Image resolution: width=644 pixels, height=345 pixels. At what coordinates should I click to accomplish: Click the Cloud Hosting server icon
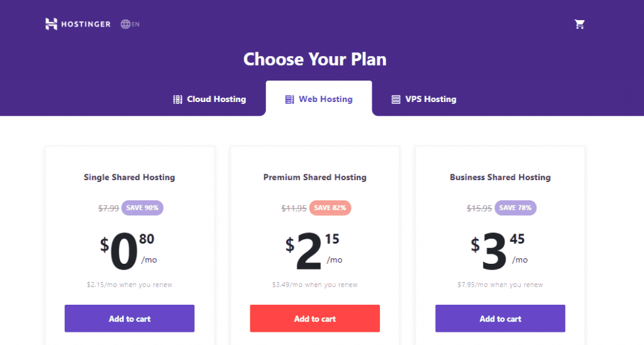point(177,99)
